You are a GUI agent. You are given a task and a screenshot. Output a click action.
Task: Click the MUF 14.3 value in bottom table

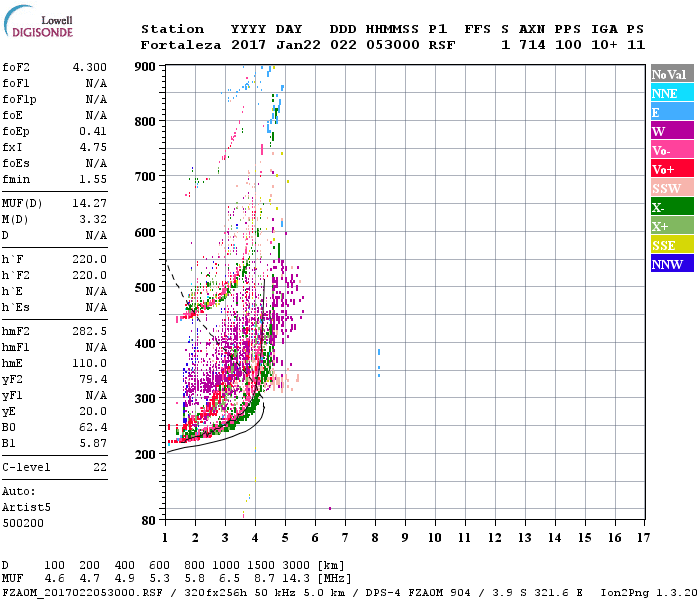pyautogui.click(x=296, y=579)
